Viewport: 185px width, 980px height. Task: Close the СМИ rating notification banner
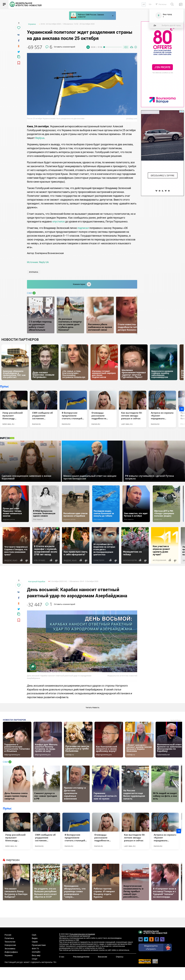tap(112, 16)
